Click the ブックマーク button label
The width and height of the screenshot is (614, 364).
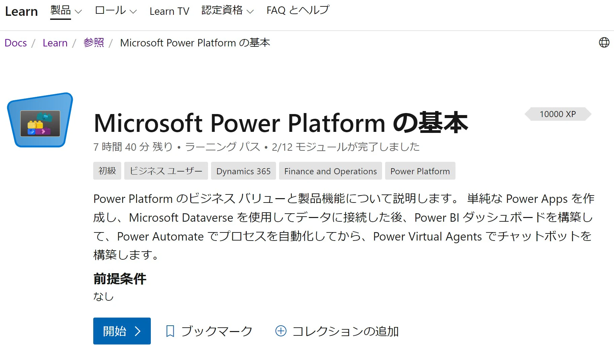[x=216, y=331]
